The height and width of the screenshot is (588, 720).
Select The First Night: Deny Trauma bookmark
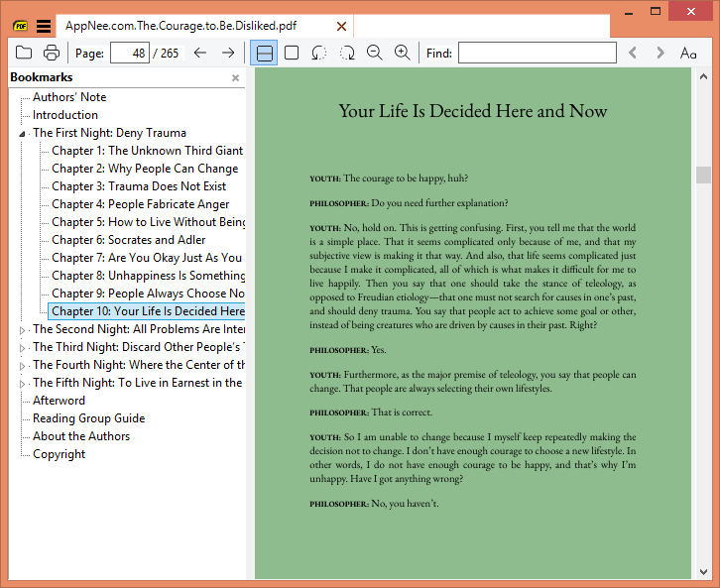click(109, 133)
